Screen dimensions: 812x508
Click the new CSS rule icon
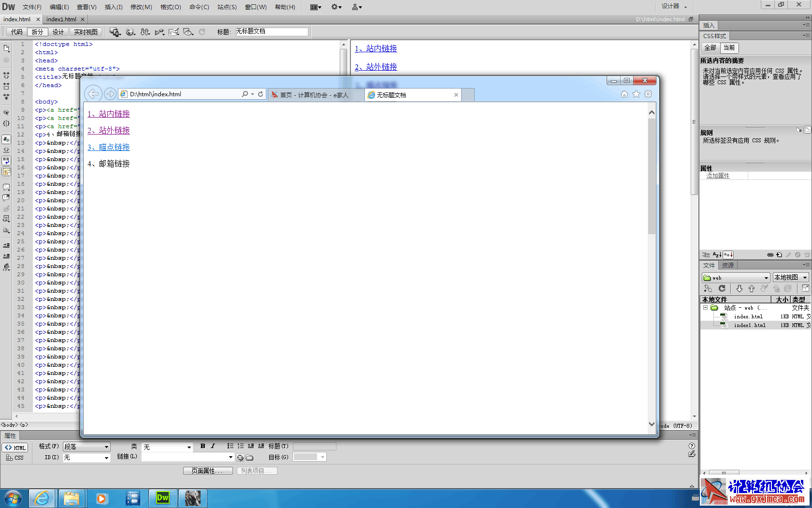[779, 254]
